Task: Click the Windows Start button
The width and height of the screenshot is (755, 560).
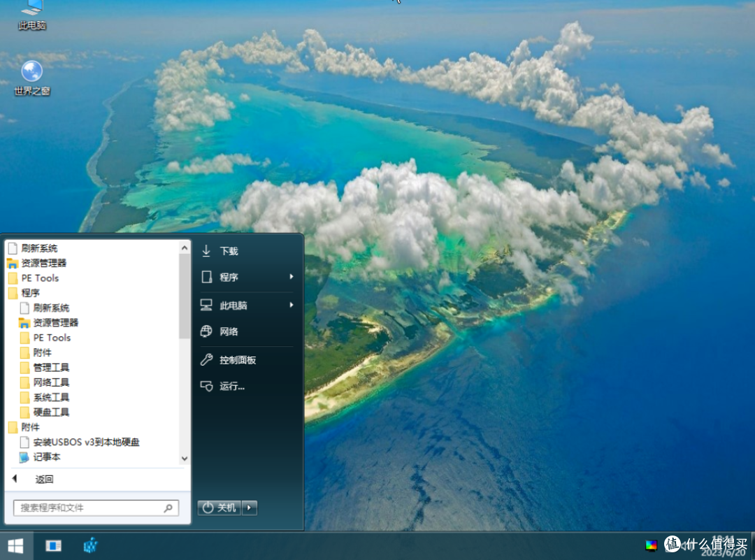Action: pyautogui.click(x=15, y=545)
